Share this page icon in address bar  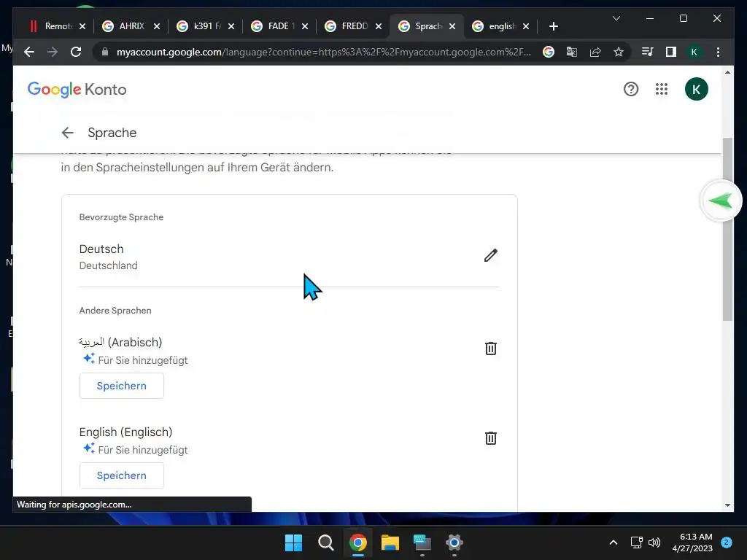595,52
